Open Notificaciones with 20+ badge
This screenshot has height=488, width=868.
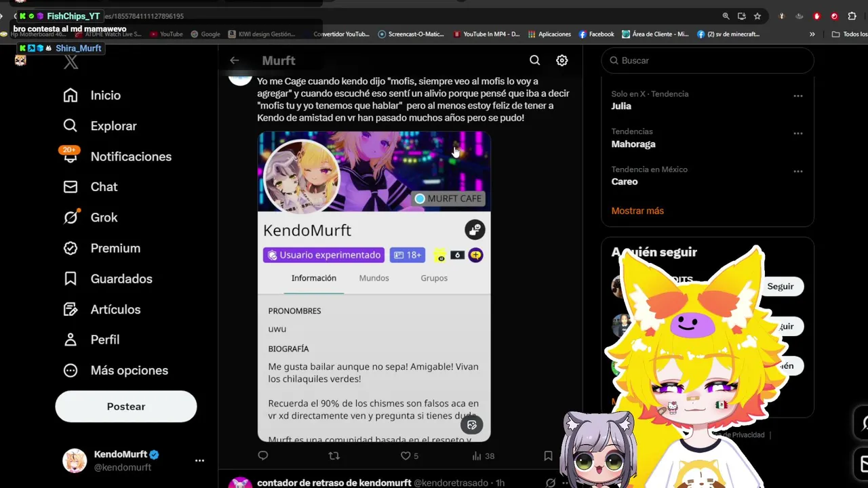tap(117, 157)
